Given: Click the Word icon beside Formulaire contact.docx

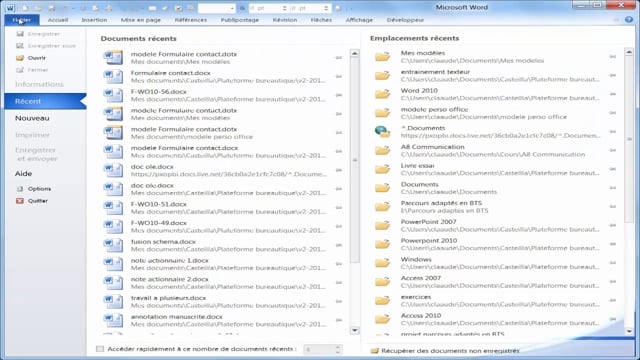Looking at the screenshot, I should click(x=113, y=76).
